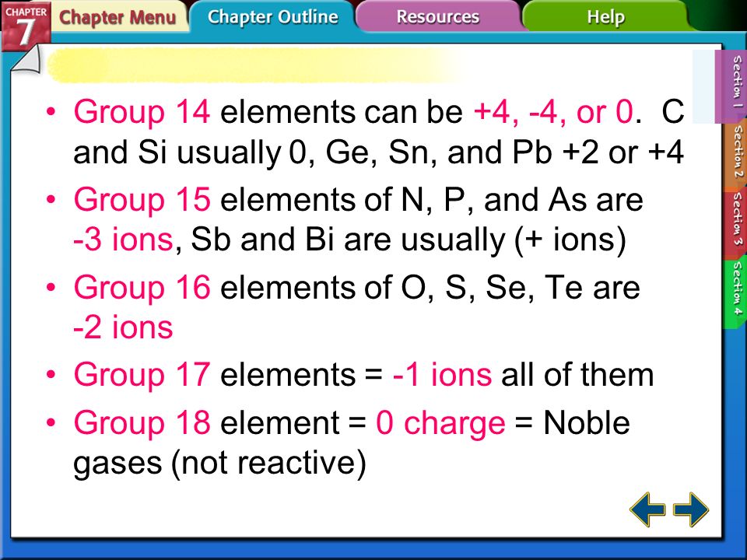The height and width of the screenshot is (560, 747).
Task: Click the Chapter 7 badge icon
Action: [25, 25]
